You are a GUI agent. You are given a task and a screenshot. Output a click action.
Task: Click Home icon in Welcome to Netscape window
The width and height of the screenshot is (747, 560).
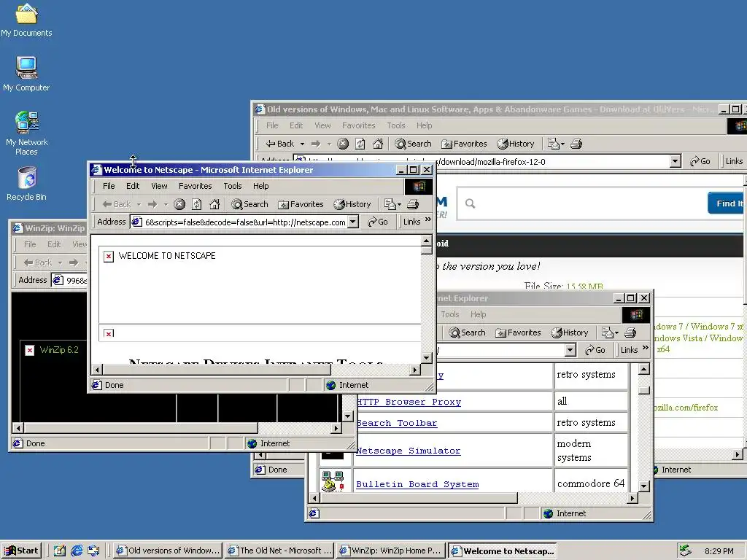click(x=214, y=204)
